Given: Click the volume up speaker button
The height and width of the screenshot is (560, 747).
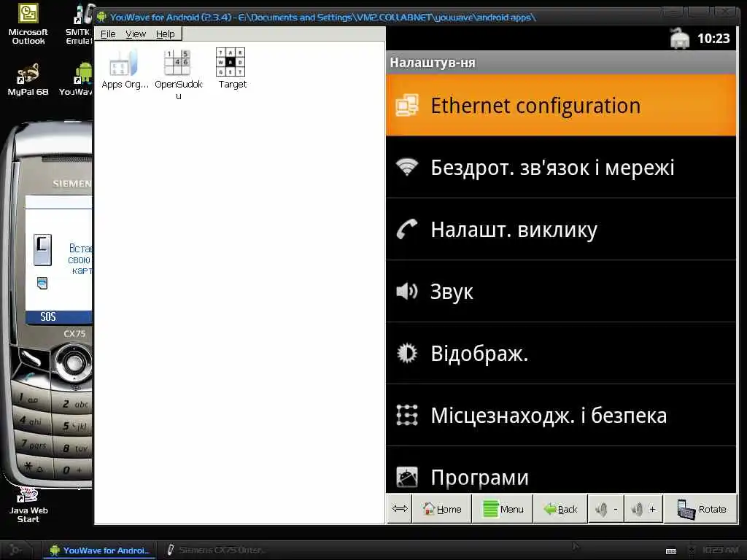Looking at the screenshot, I should pos(643,509).
